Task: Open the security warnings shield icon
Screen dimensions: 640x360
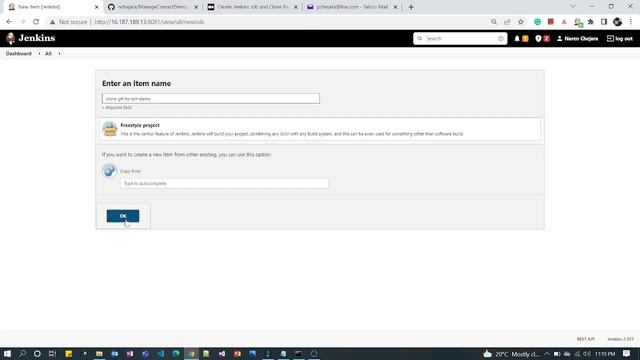Action: pos(538,38)
